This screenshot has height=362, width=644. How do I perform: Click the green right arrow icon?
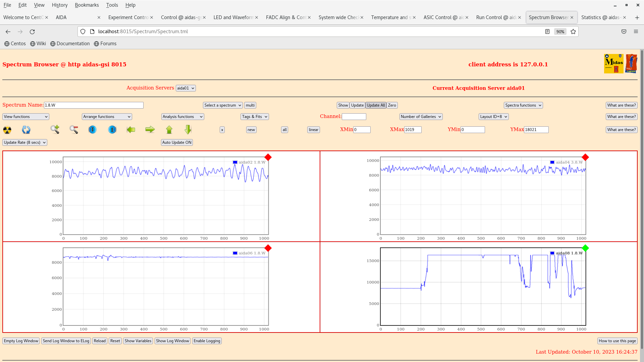click(150, 130)
